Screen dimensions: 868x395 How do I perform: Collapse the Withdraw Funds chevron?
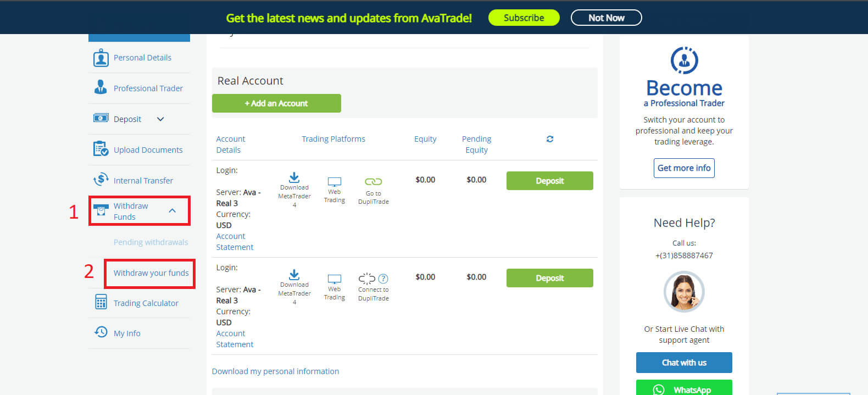tap(173, 210)
